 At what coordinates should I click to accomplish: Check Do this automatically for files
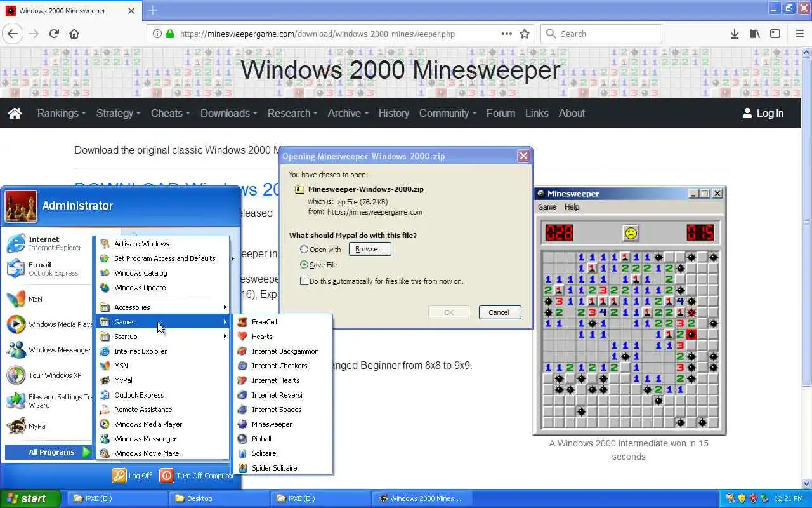pyautogui.click(x=383, y=281)
